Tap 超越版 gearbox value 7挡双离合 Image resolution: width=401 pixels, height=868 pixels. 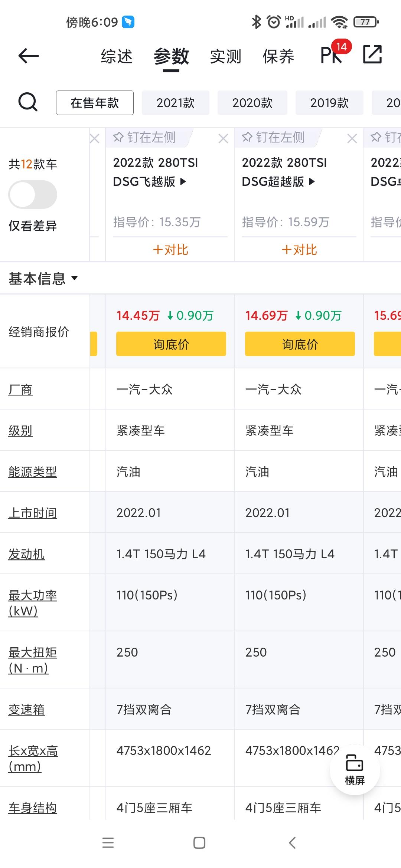point(273,710)
